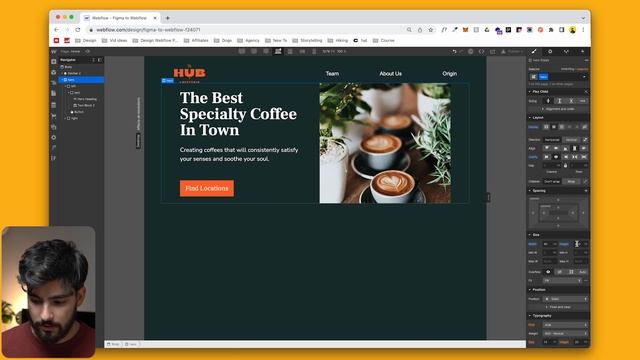
Task: Click the Origin nav link
Action: click(x=449, y=73)
